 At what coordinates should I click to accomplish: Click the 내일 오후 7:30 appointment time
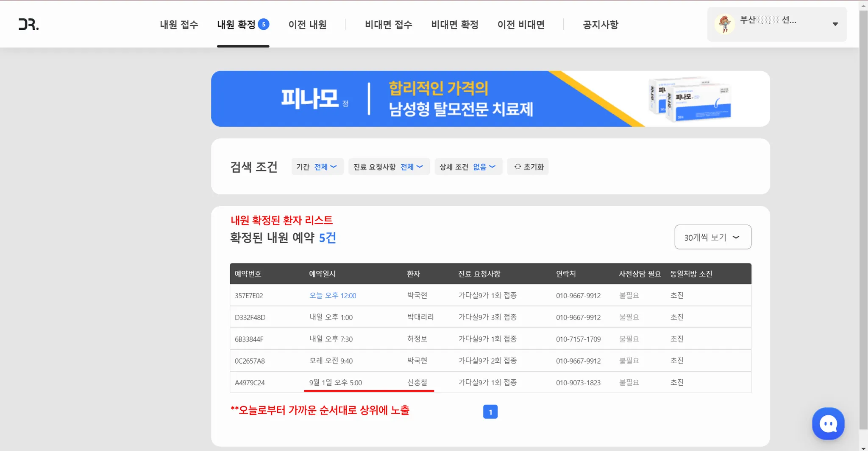(x=331, y=339)
